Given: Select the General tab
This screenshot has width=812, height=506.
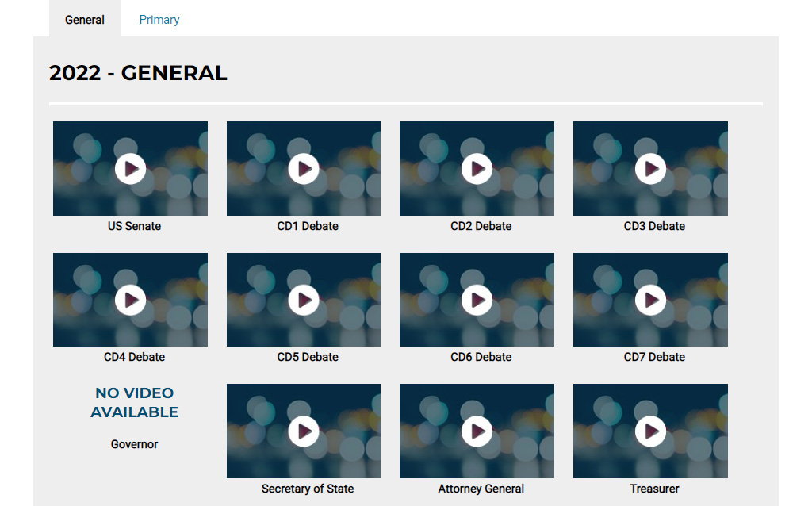Looking at the screenshot, I should click(84, 20).
